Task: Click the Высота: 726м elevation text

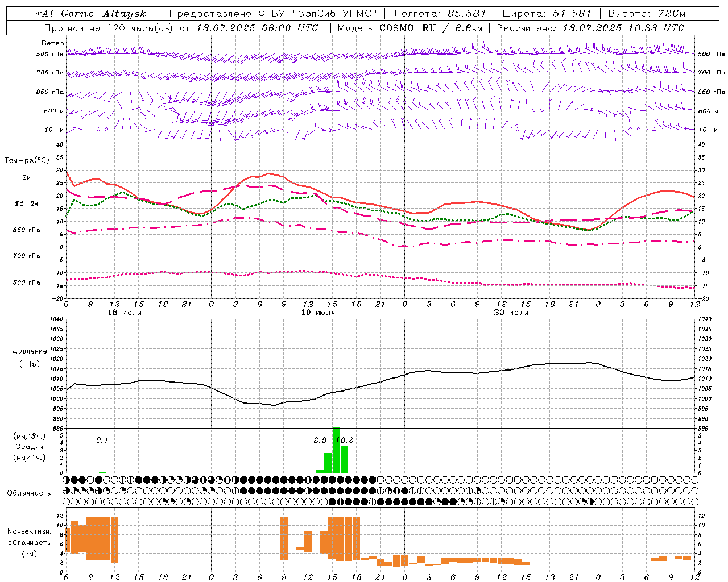Action: 647,14
